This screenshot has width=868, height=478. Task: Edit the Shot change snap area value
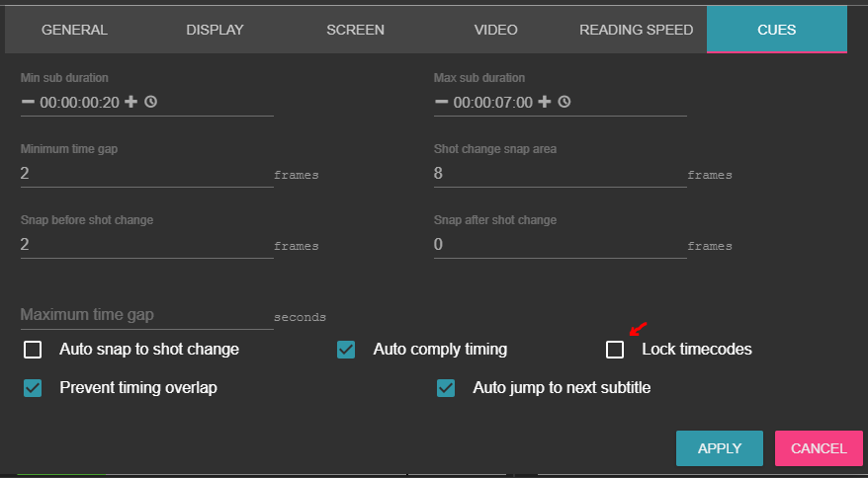click(x=559, y=173)
